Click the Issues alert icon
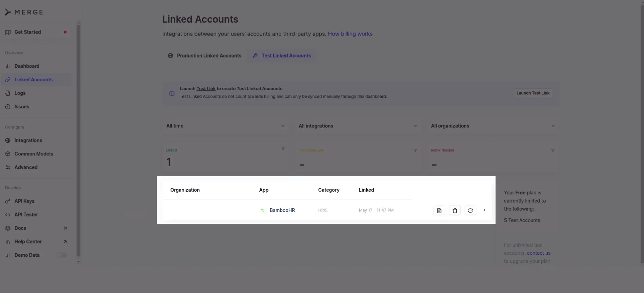Screen dimensions: 644x293 [8, 107]
